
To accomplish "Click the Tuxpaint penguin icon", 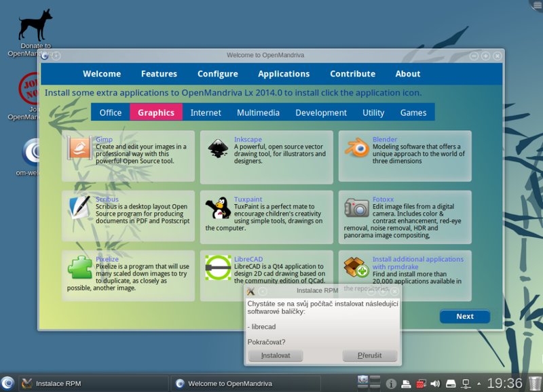I will [x=218, y=208].
